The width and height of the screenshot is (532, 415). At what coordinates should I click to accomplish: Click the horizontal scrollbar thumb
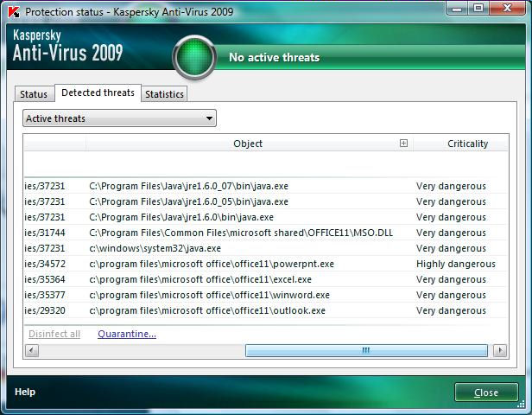pyautogui.click(x=366, y=350)
